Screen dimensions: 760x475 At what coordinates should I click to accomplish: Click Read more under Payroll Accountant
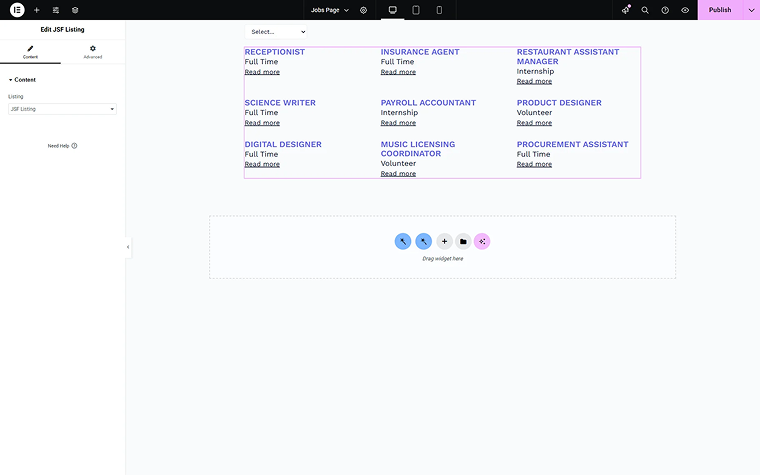[x=398, y=123]
